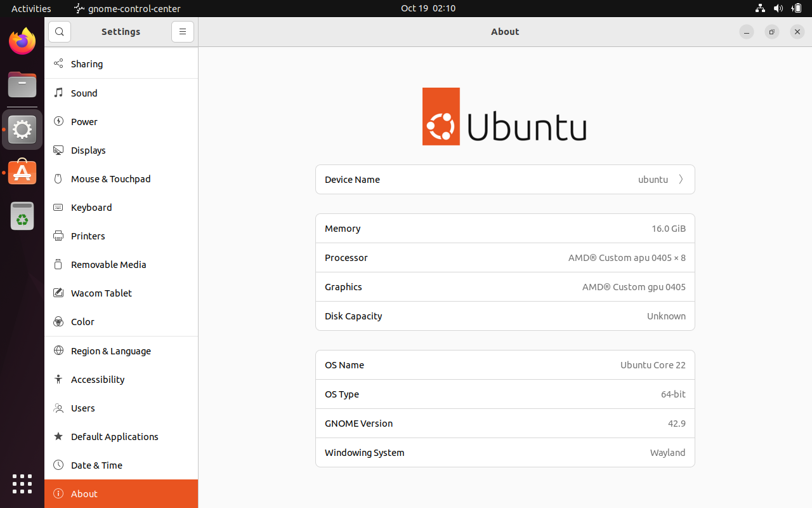Click the Settings icon in the dock
Image resolution: width=812 pixels, height=508 pixels.
tap(22, 130)
